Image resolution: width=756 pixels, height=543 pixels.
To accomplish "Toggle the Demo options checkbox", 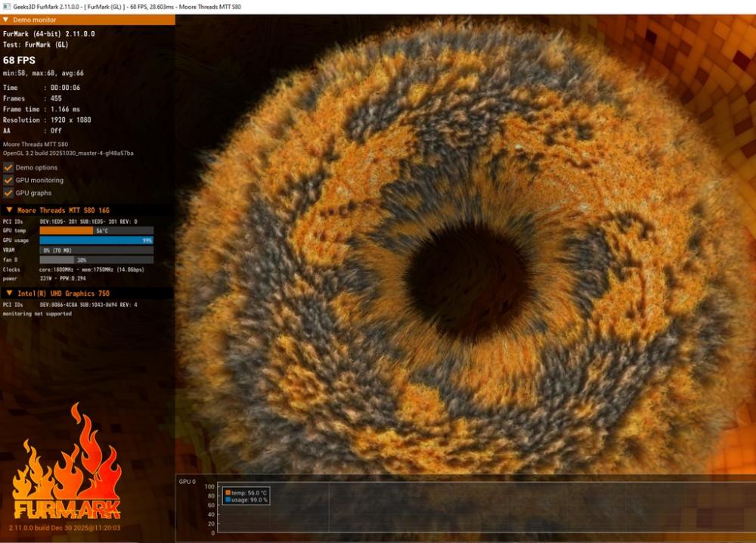I will pyautogui.click(x=8, y=167).
